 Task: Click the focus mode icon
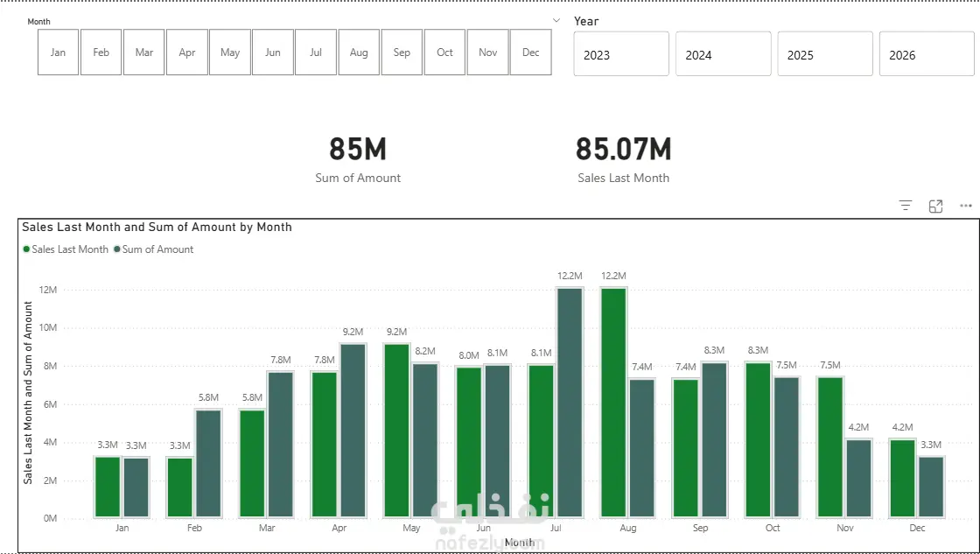[x=935, y=207]
